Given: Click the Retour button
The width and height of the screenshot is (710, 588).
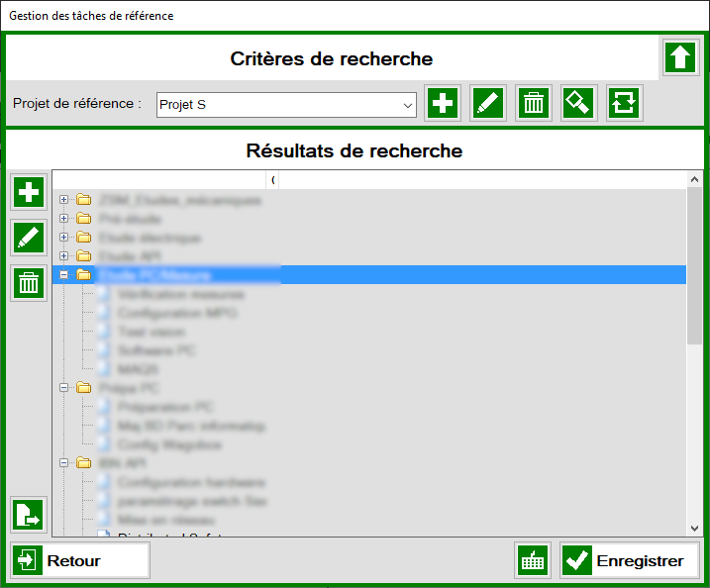Looking at the screenshot, I should pyautogui.click(x=79, y=560).
